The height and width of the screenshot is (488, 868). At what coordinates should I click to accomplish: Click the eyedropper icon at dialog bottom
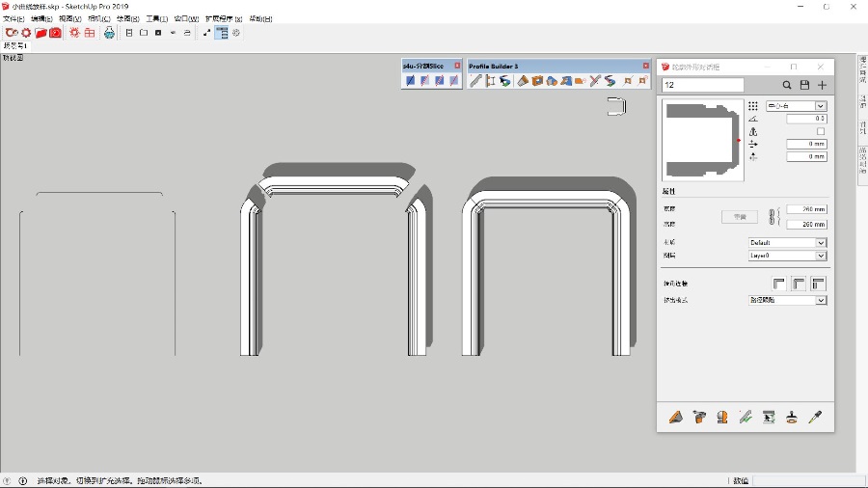pyautogui.click(x=815, y=418)
